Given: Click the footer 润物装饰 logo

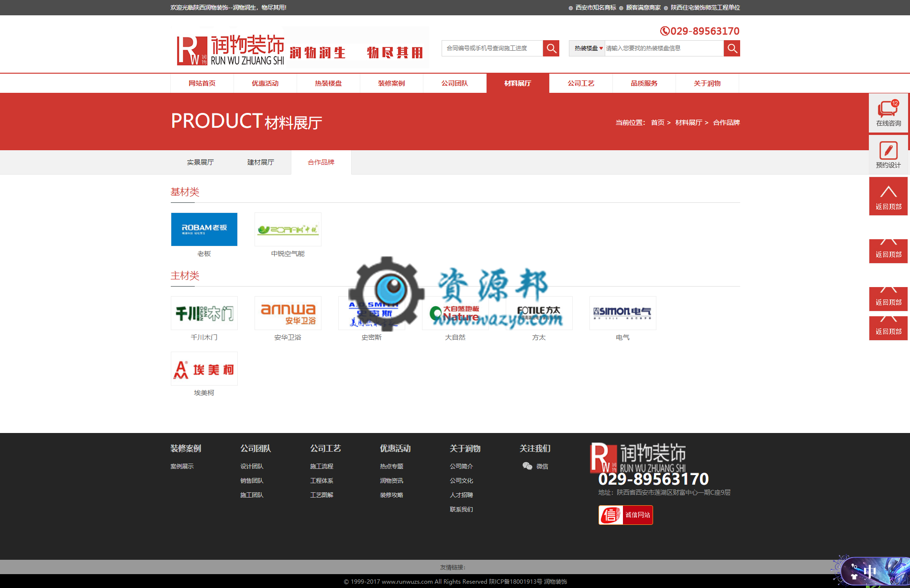Looking at the screenshot, I should (638, 458).
